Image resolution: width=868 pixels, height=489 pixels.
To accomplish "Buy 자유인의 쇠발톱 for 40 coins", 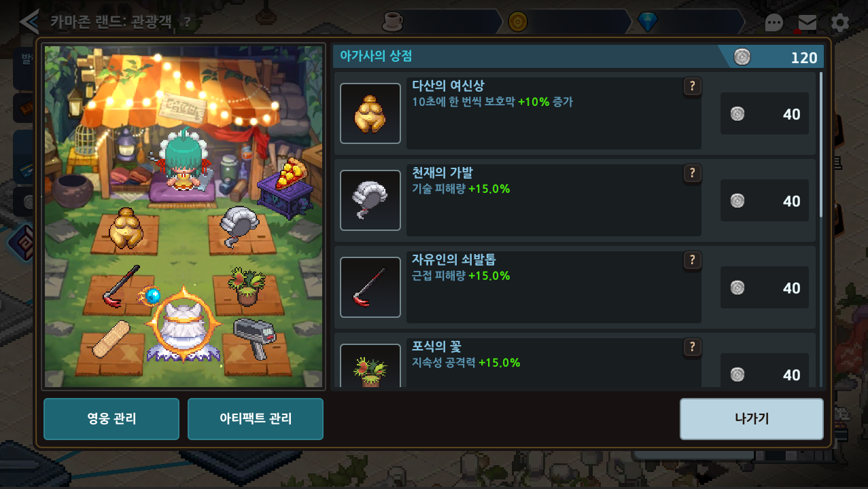I will click(x=765, y=288).
